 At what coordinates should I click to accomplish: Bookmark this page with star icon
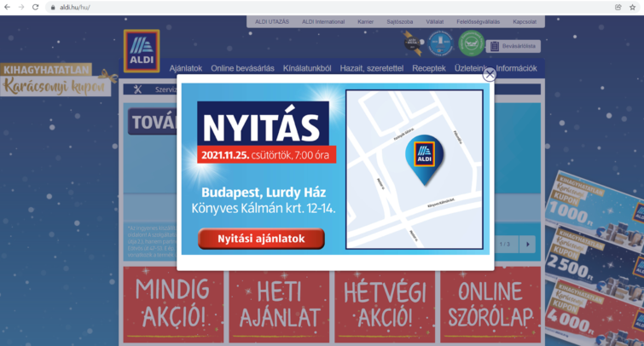tap(632, 7)
